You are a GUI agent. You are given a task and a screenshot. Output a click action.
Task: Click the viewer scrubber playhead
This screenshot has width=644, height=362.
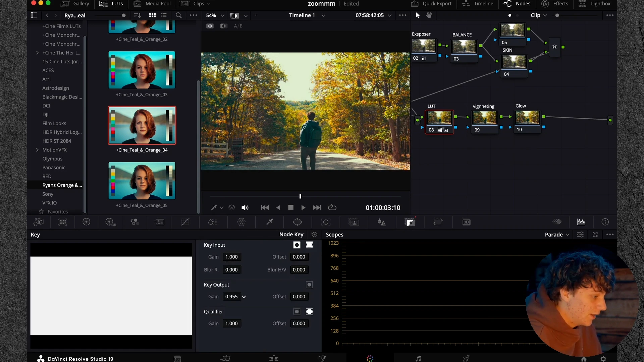tap(300, 196)
